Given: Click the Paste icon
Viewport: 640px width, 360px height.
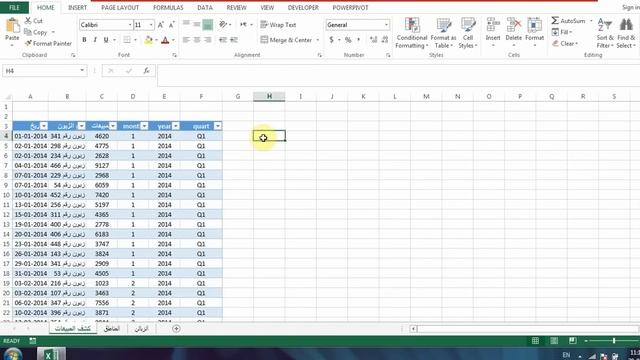Looking at the screenshot, I should coord(12,26).
